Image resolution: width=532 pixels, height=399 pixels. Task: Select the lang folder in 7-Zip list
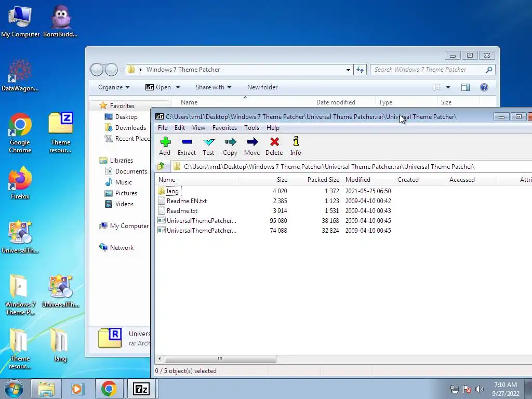pyautogui.click(x=172, y=191)
